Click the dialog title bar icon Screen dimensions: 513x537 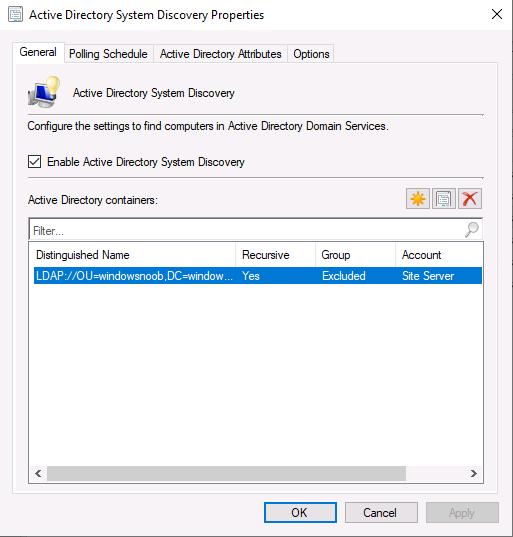pyautogui.click(x=15, y=15)
